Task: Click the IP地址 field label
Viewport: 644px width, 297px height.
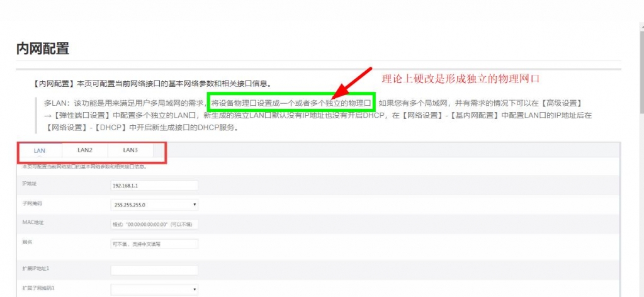Action: tap(30, 184)
